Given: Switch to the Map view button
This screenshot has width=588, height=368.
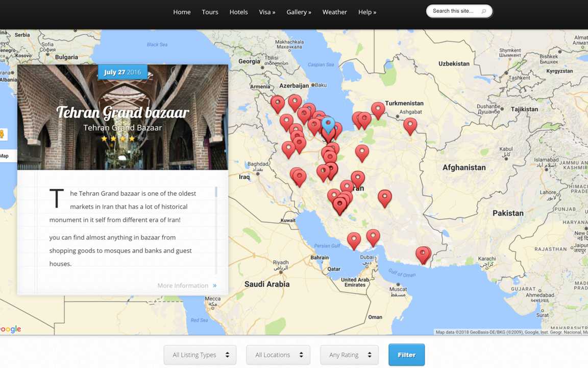Looking at the screenshot, I should coord(5,156).
